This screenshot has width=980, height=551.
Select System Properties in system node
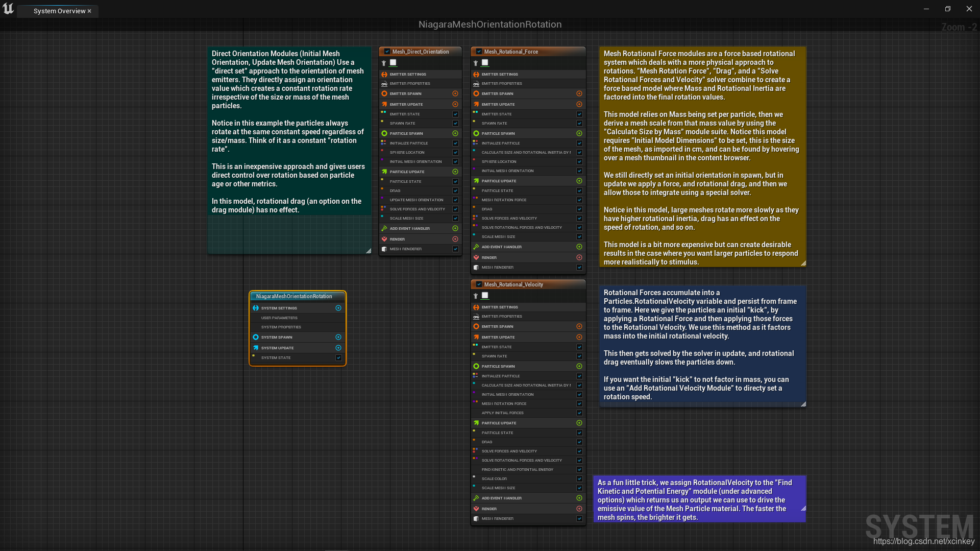click(x=298, y=327)
